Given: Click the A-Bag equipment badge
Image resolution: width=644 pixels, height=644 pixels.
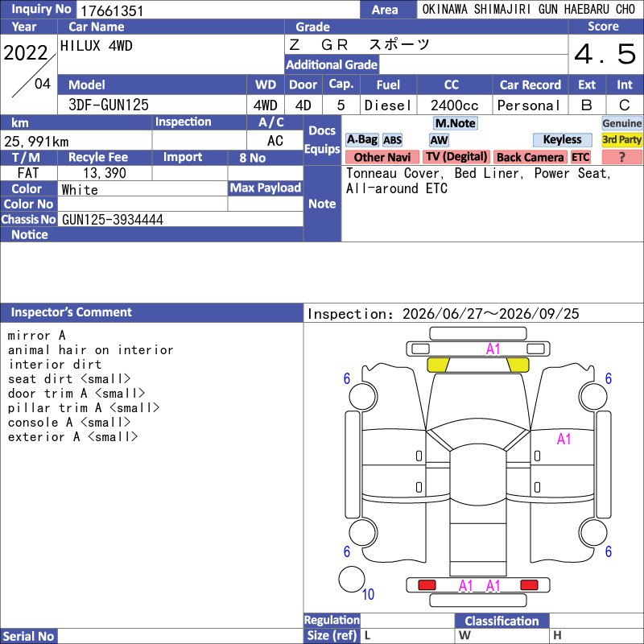Looking at the screenshot, I should pos(361,140).
